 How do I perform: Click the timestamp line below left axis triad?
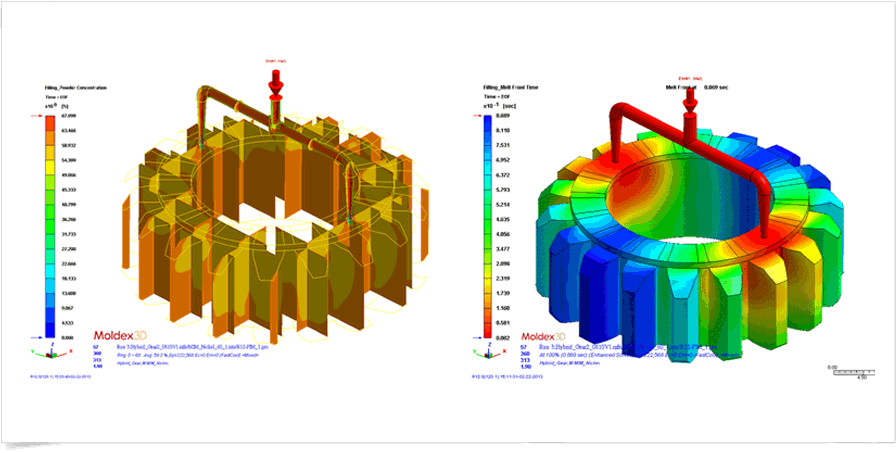click(60, 376)
